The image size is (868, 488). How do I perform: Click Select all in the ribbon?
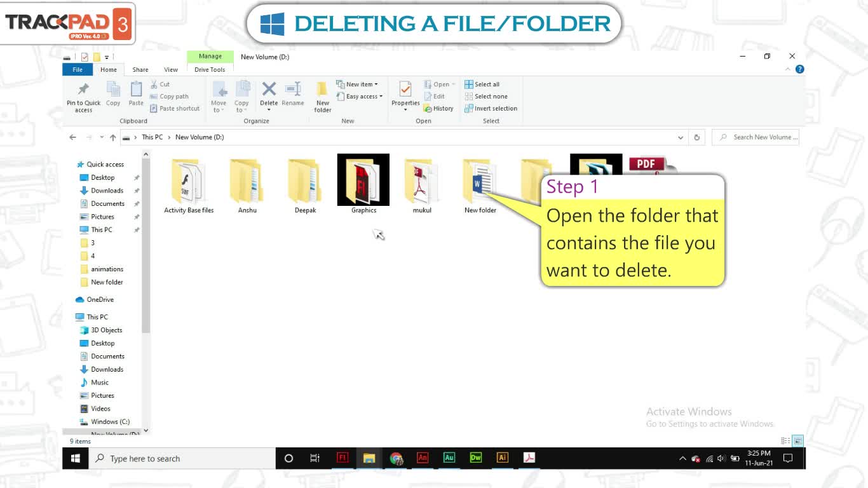point(482,84)
